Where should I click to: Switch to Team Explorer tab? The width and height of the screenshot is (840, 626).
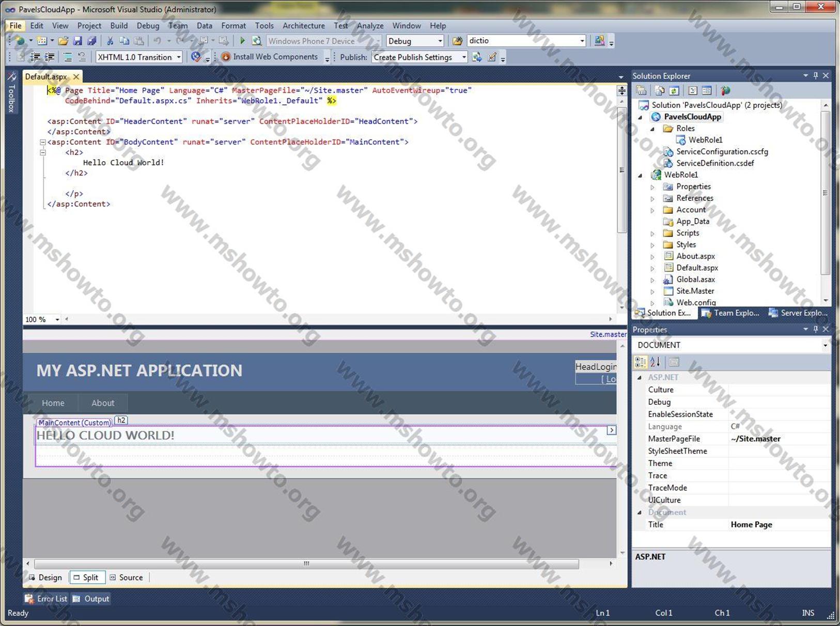pyautogui.click(x=730, y=313)
